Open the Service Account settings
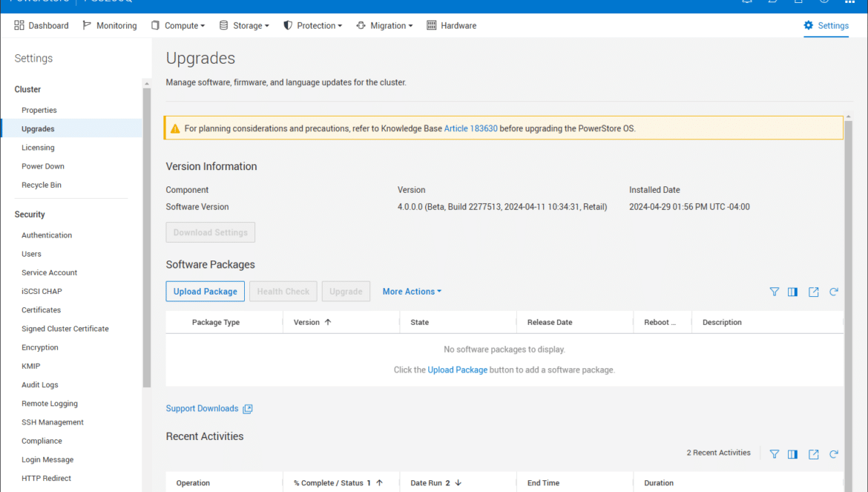Screen dimensions: 868x492 tap(49, 273)
